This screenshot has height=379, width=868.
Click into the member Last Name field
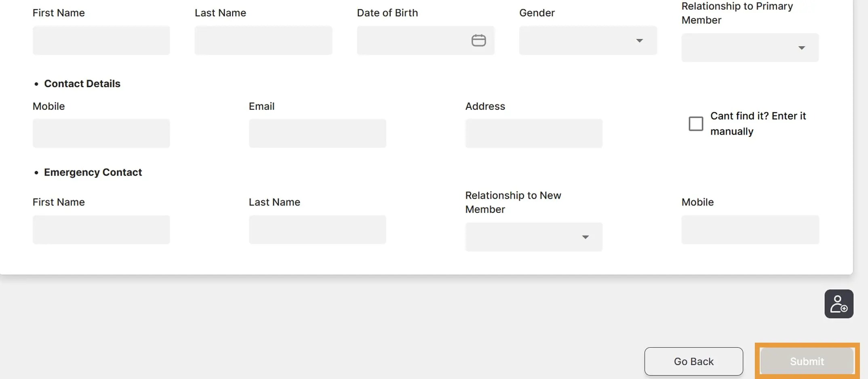[x=263, y=40]
